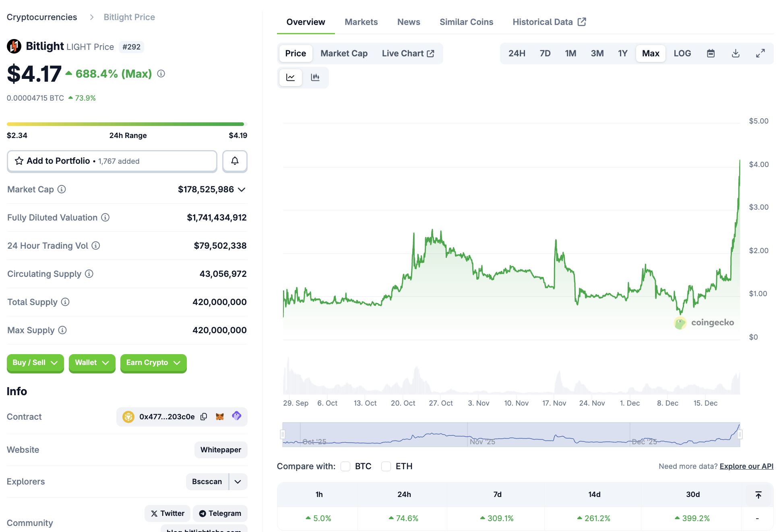Expand the Market Cap value chevron
Viewport: 777px width, 532px height.
[242, 190]
